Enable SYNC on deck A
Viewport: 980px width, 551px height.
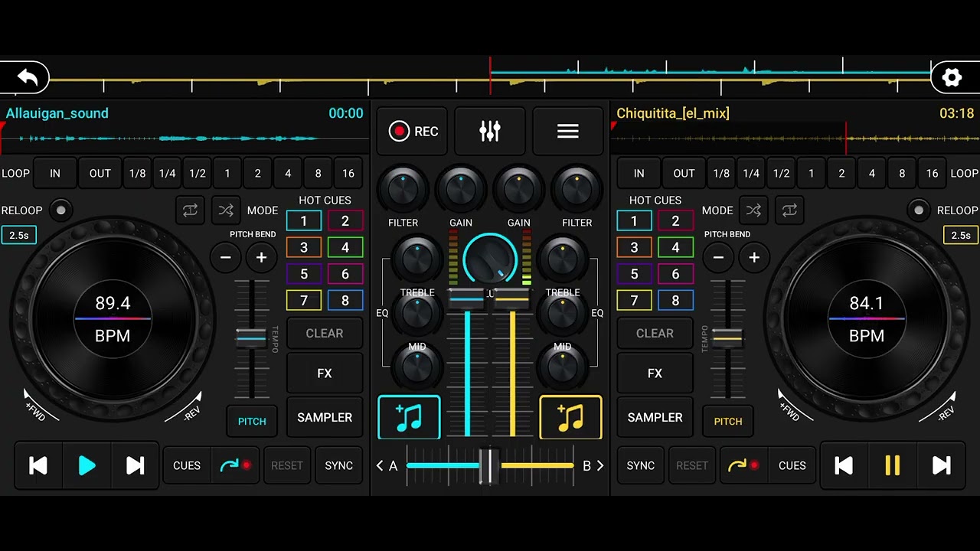338,465
